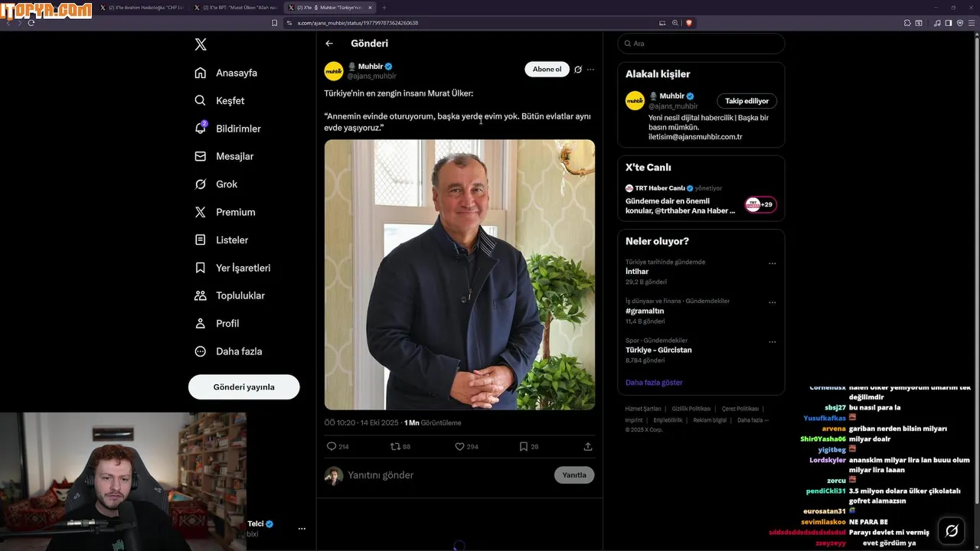Viewport: 980px width, 551px height.
Task: Switch to İbrahim Haskoloğlu browser tab
Action: 142,7
